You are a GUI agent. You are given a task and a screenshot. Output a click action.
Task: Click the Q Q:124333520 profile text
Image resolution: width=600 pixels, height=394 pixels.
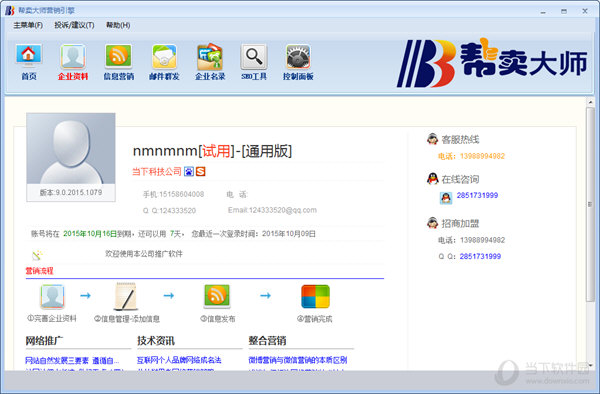point(169,210)
